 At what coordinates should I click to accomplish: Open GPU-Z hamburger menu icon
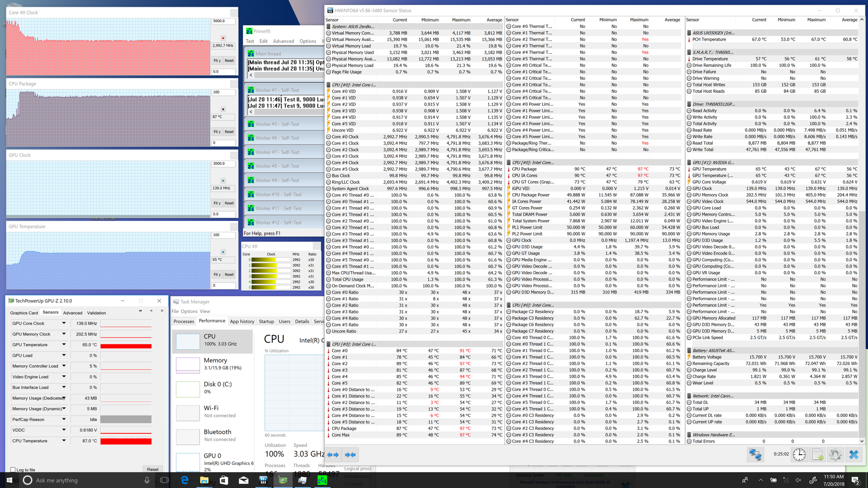click(x=162, y=311)
